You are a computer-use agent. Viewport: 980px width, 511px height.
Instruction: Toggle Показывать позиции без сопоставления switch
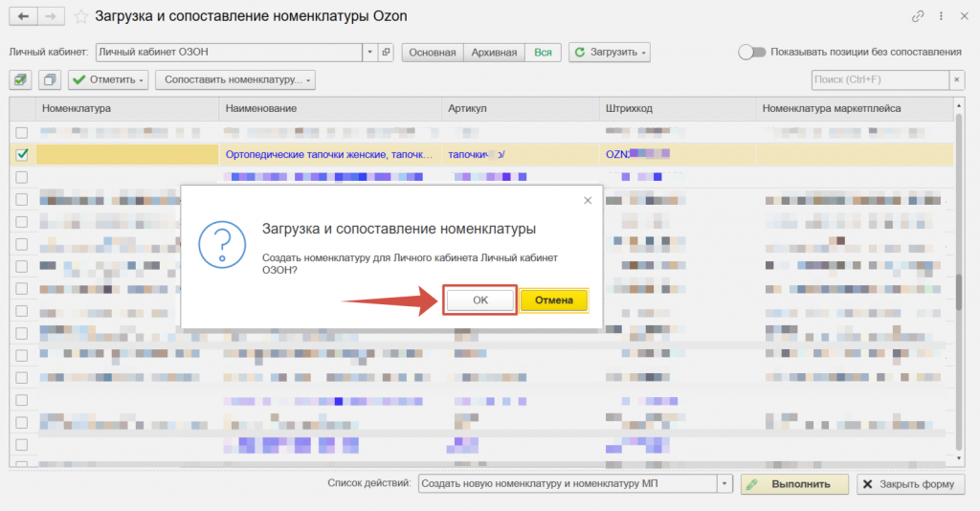point(751,52)
